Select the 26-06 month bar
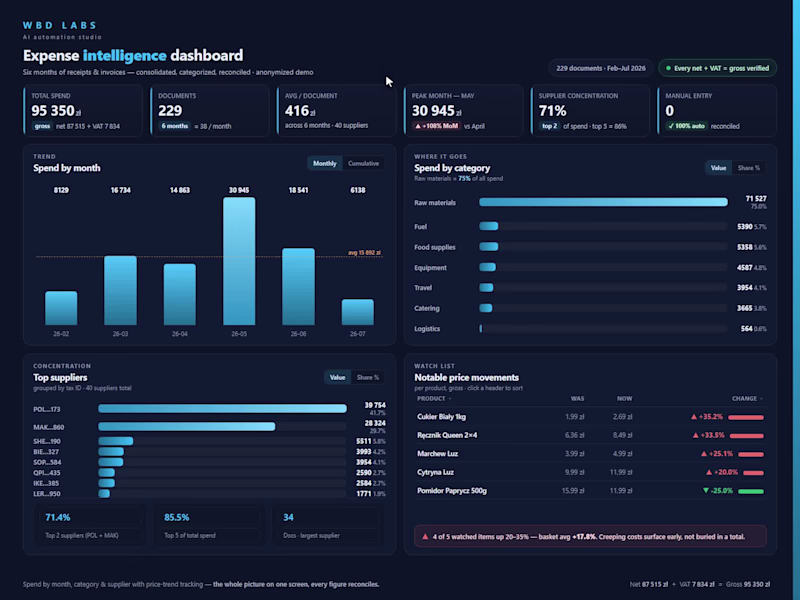The image size is (800, 600). [x=298, y=287]
